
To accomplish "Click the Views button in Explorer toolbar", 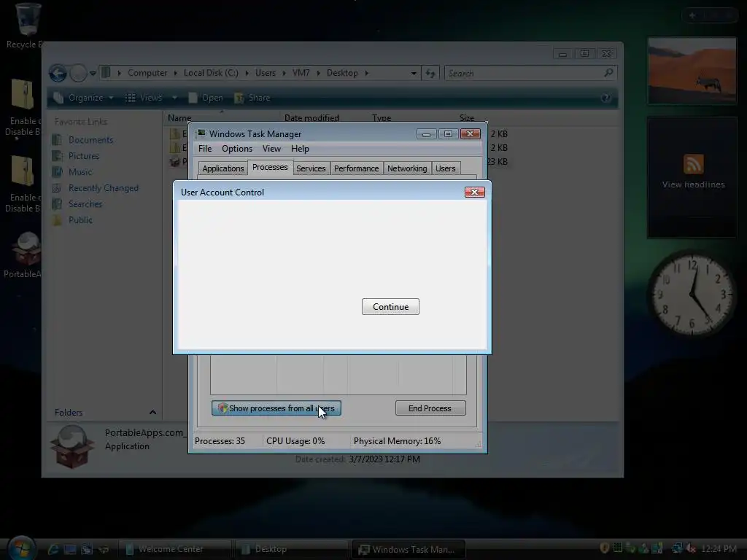I will tap(144, 98).
